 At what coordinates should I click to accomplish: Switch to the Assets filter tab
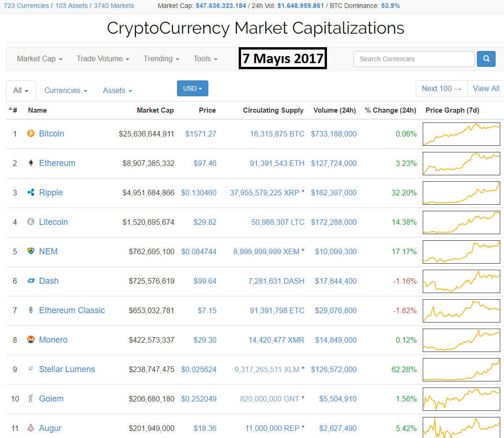[x=117, y=91]
